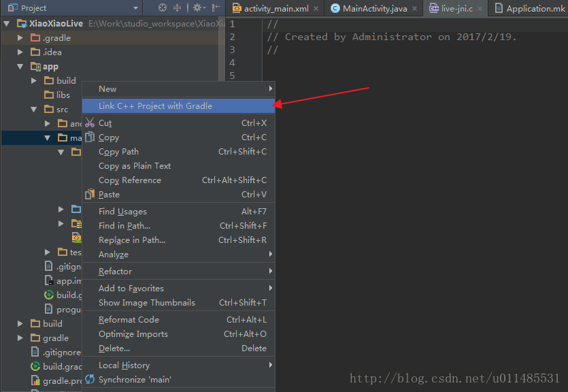
Task: Select the .gradle folder icon
Action: [x=35, y=37]
